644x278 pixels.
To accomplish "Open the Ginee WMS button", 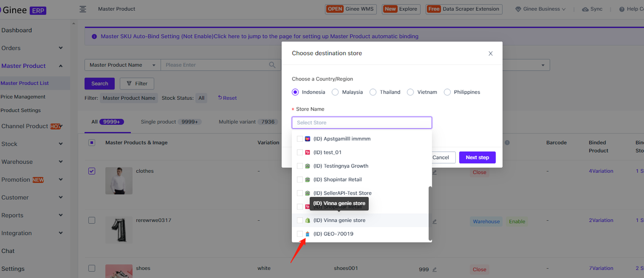I will pyautogui.click(x=351, y=9).
